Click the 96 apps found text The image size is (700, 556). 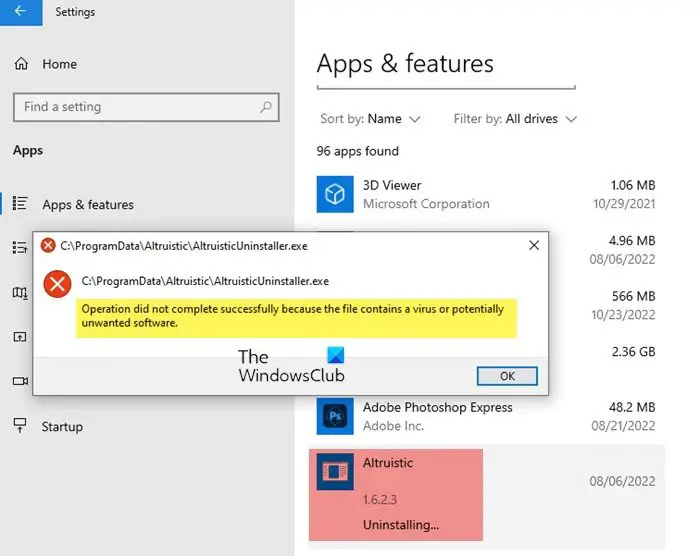(x=358, y=151)
